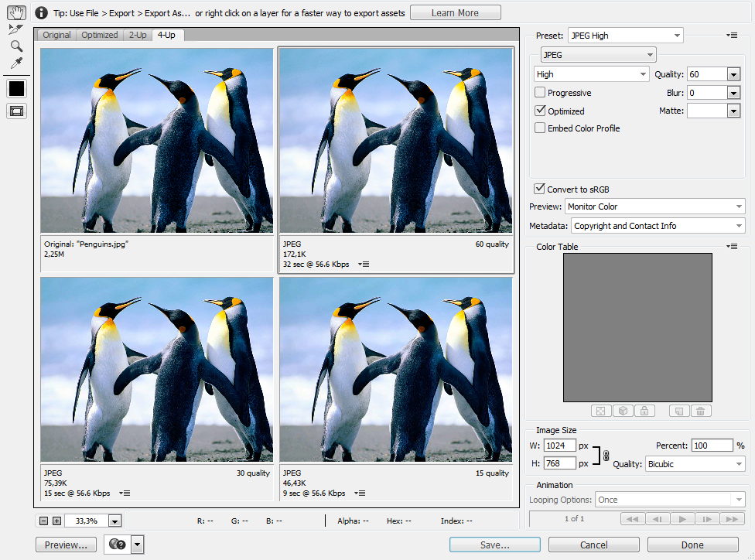
Task: Enable Embed Color Profile
Action: 539,128
